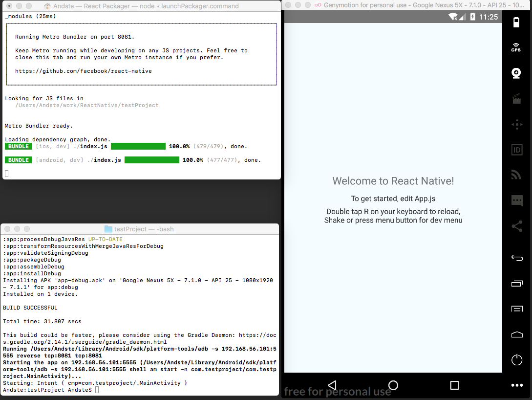Viewport: 532px width, 400px height.
Task: Click the 'BUILD SUCCESSFUL' line in bash terminal
Action: tap(30, 308)
